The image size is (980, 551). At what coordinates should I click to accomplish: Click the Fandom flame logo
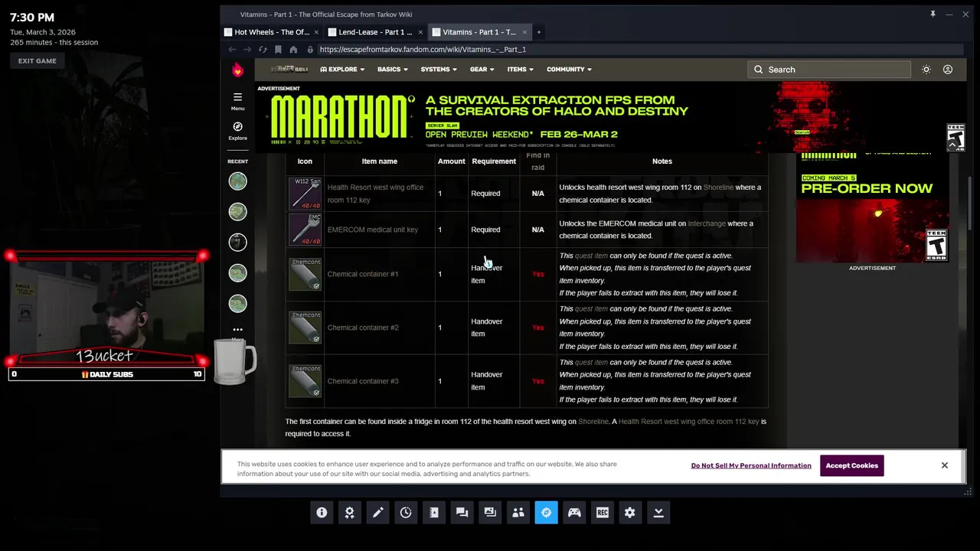tap(237, 70)
